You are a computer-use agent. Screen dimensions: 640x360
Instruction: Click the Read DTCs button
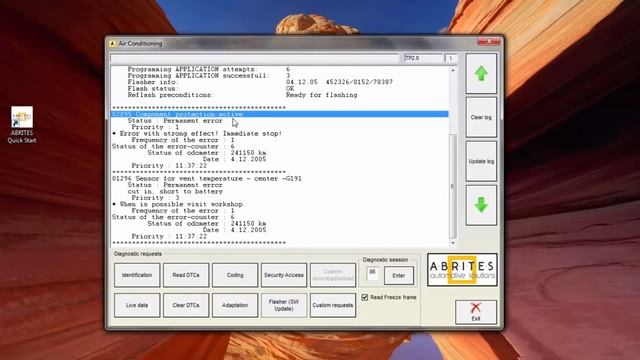pos(186,275)
